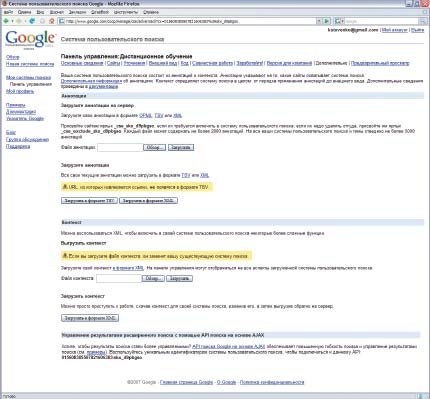The width and height of the screenshot is (430, 399).
Task: Open the О Google footer link
Action: point(226,382)
